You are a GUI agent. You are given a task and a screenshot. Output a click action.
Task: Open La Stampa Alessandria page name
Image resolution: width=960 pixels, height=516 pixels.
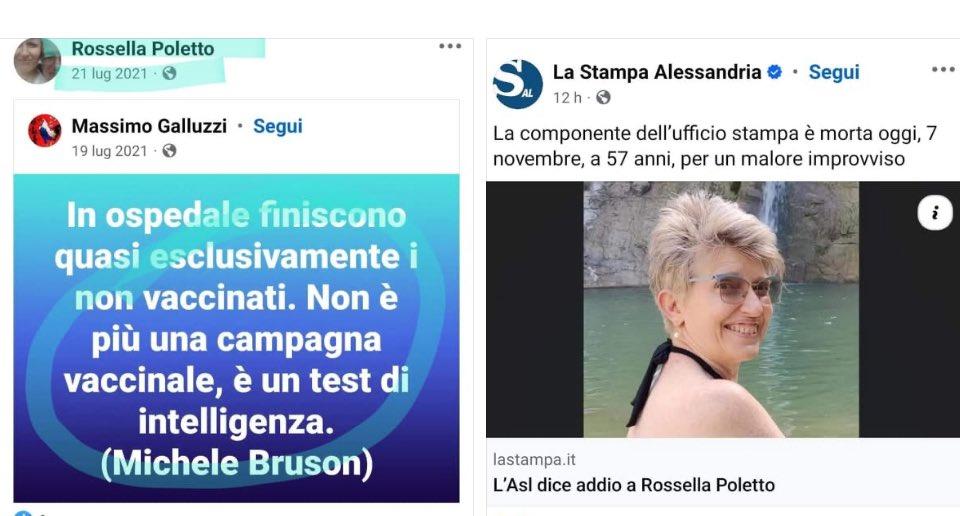[x=656, y=72]
